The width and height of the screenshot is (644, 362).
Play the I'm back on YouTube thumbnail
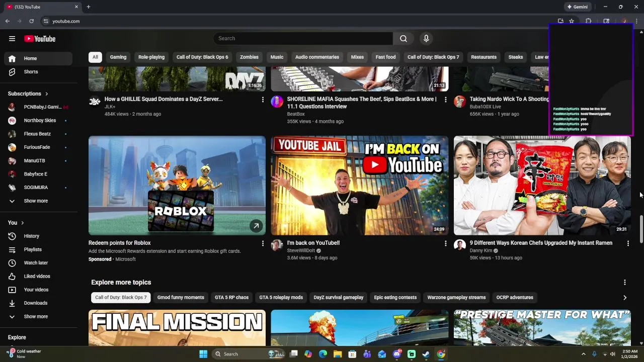360,186
